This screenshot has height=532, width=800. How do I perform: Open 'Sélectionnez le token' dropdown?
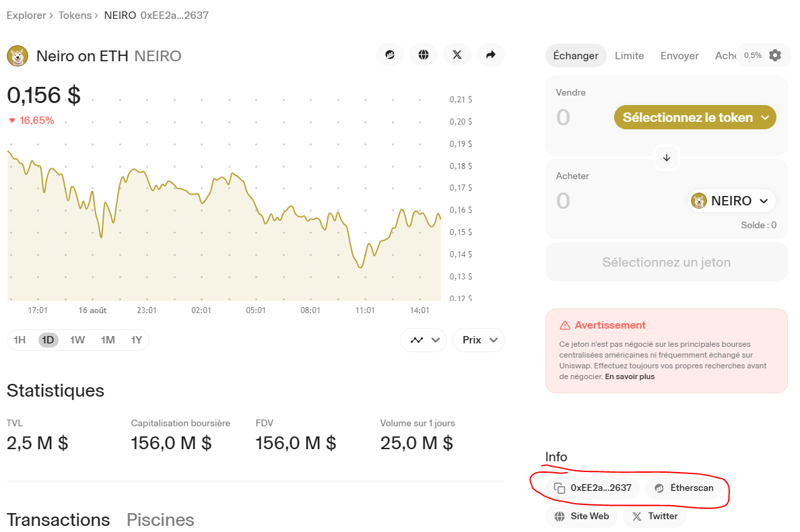tap(695, 117)
